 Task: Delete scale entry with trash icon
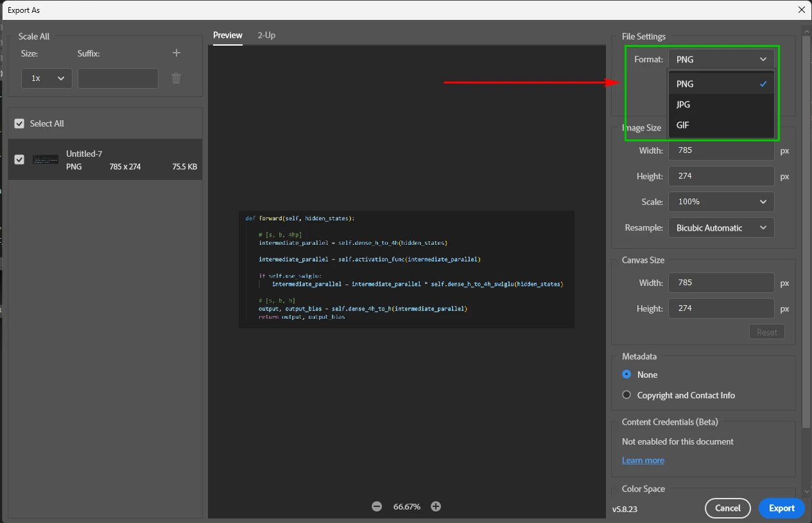click(x=177, y=78)
